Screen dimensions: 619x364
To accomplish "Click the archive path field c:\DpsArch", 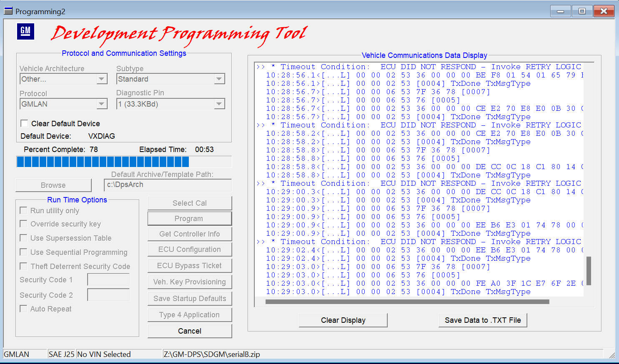I will pos(168,185).
